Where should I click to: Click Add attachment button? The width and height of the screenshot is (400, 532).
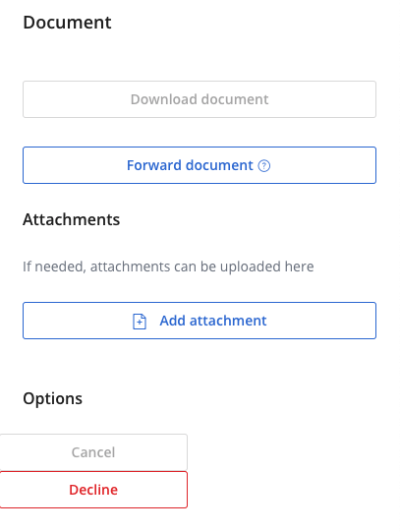pyautogui.click(x=200, y=321)
